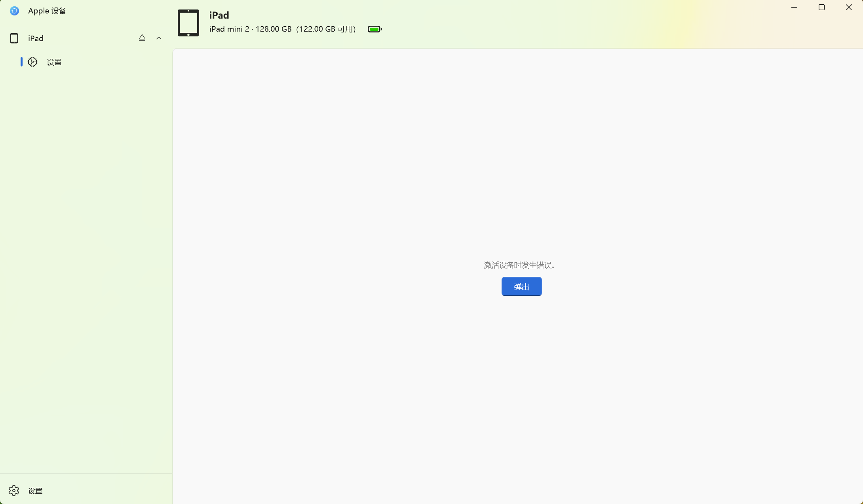Click the iPad device icon in sidebar
Screen dimensions: 863x504
pos(14,38)
